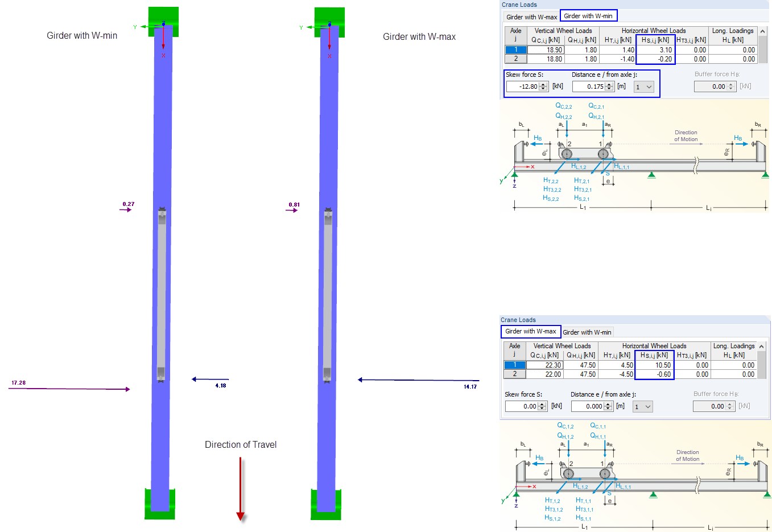Open the Girder with W-min tab at top
Screen dimensions: 772x532
(588, 17)
